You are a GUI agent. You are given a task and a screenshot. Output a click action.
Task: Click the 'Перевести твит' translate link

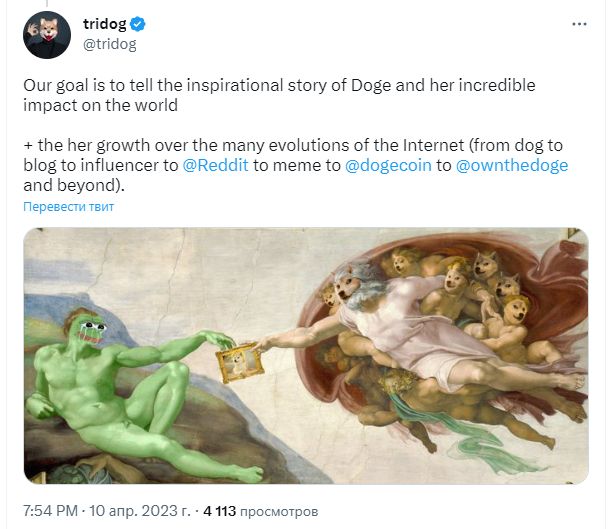click(x=69, y=206)
